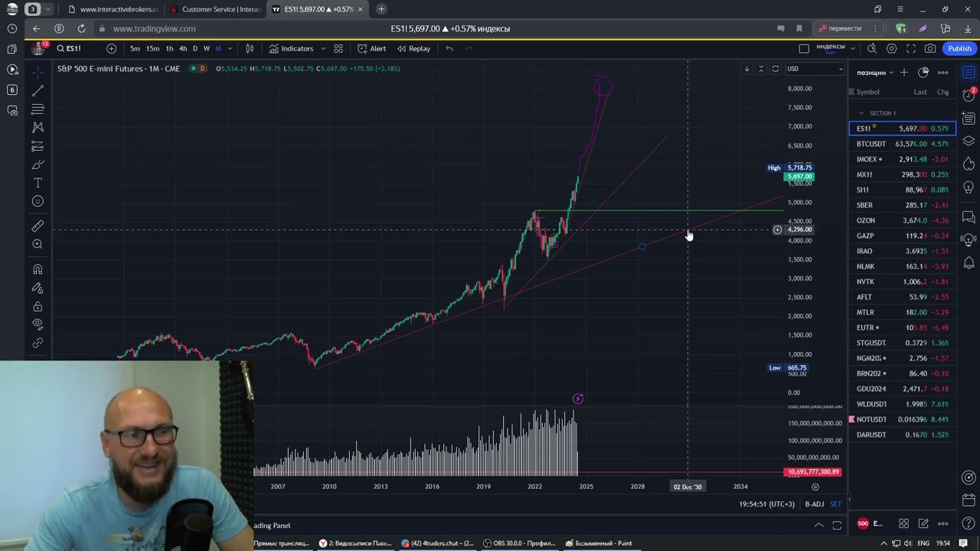This screenshot has height=551, width=980.
Task: Toggle magnet mode for drawings
Action: click(38, 269)
